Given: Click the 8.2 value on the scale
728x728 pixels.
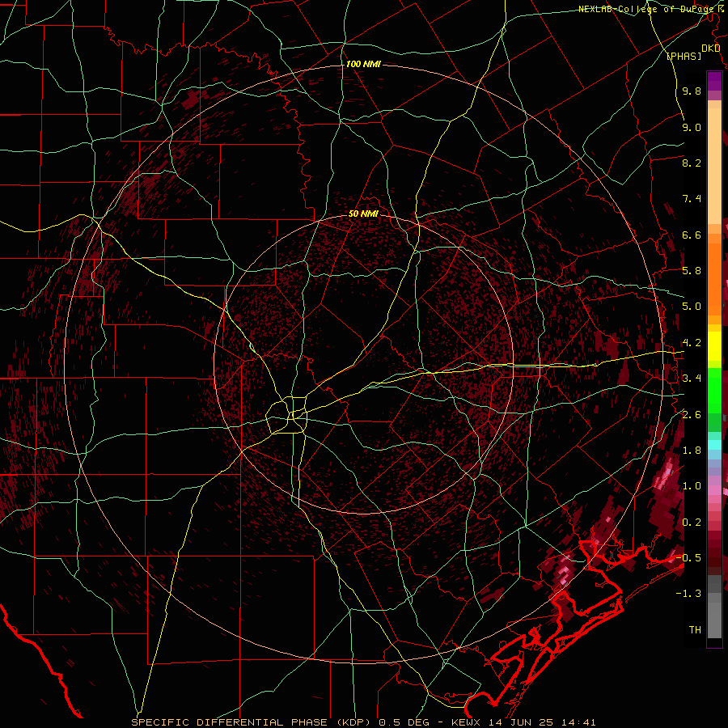Looking at the screenshot, I should (692, 163).
